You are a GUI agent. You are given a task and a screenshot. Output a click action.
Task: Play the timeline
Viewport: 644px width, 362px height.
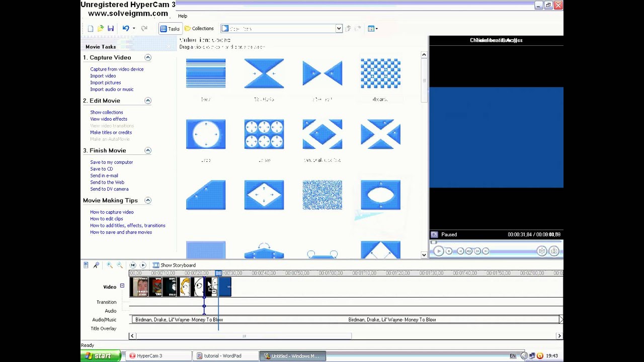pyautogui.click(x=143, y=265)
